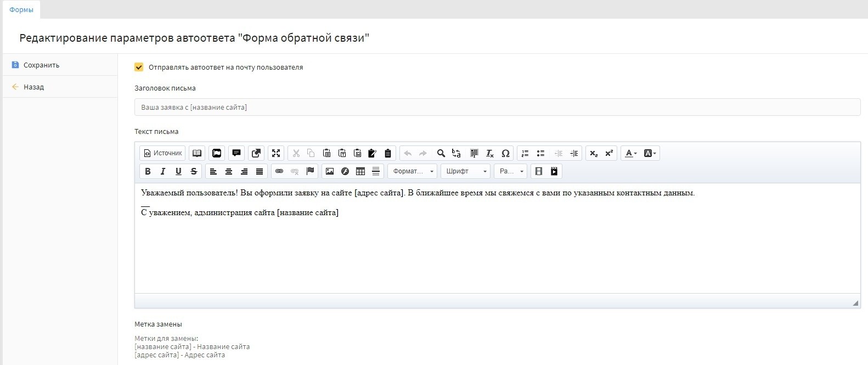This screenshot has width=868, height=365.
Task: Toggle strikethrough formatting
Action: (194, 171)
